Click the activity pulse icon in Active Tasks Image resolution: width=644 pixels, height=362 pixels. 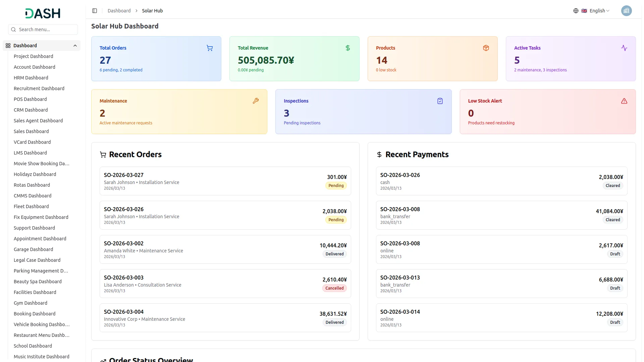(x=624, y=48)
